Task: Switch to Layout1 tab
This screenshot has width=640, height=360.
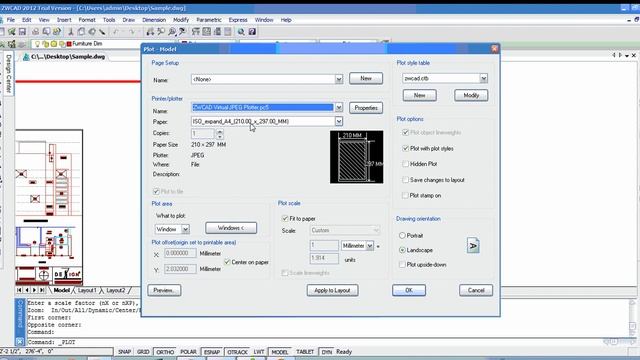Action: pos(87,290)
